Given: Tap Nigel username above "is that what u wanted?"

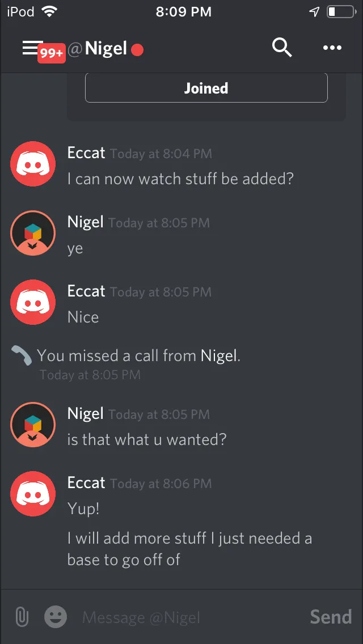Looking at the screenshot, I should tap(86, 414).
